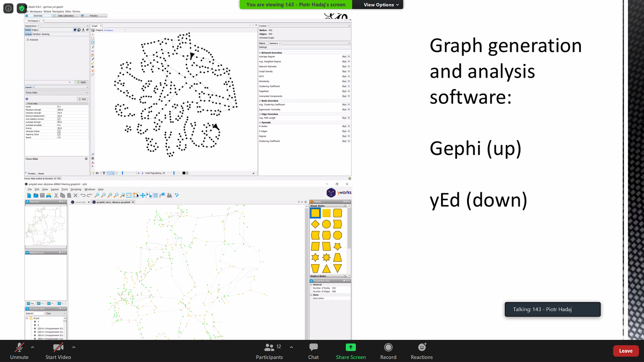Click the undo arrow in yEd toolbar
The height and width of the screenshot is (362, 644).
click(83, 195)
